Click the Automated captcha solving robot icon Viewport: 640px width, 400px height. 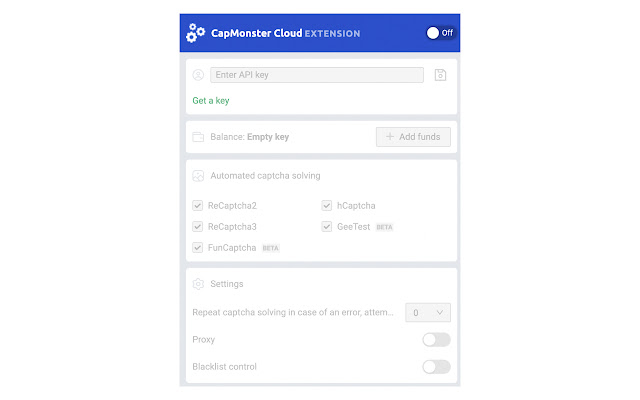click(198, 176)
